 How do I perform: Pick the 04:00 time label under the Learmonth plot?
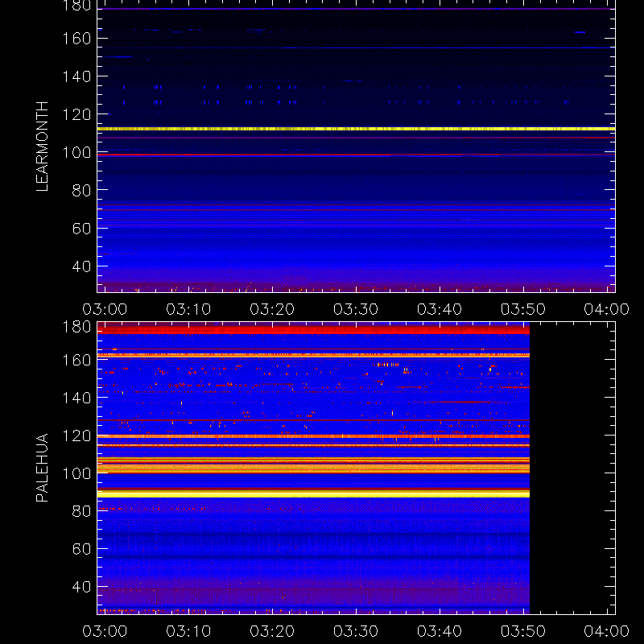(607, 309)
